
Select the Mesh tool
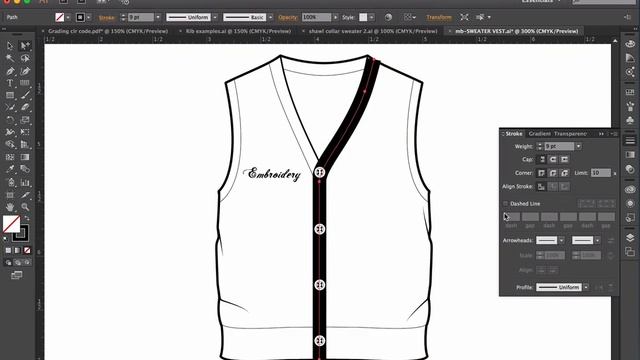pyautogui.click(x=10, y=157)
